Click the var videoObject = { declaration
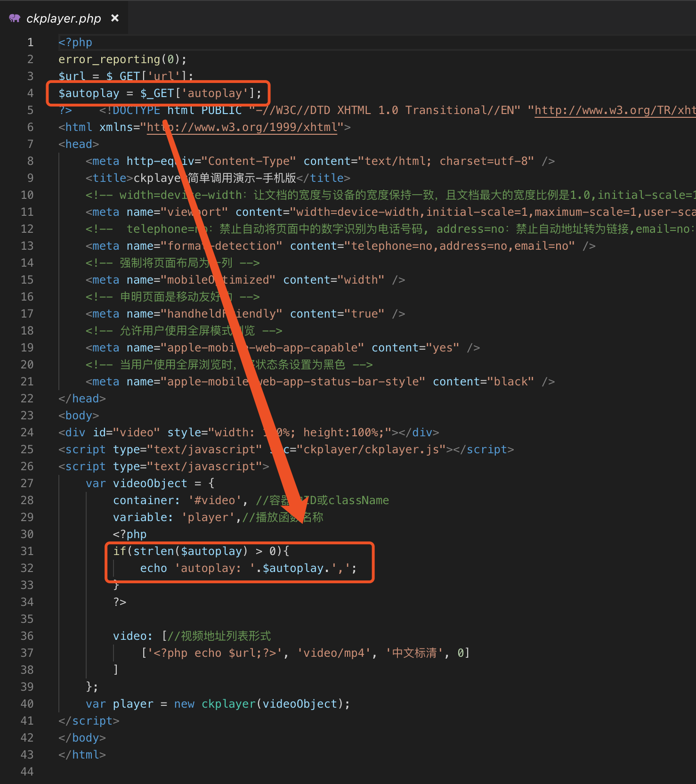Image resolution: width=696 pixels, height=784 pixels. pyautogui.click(x=150, y=483)
